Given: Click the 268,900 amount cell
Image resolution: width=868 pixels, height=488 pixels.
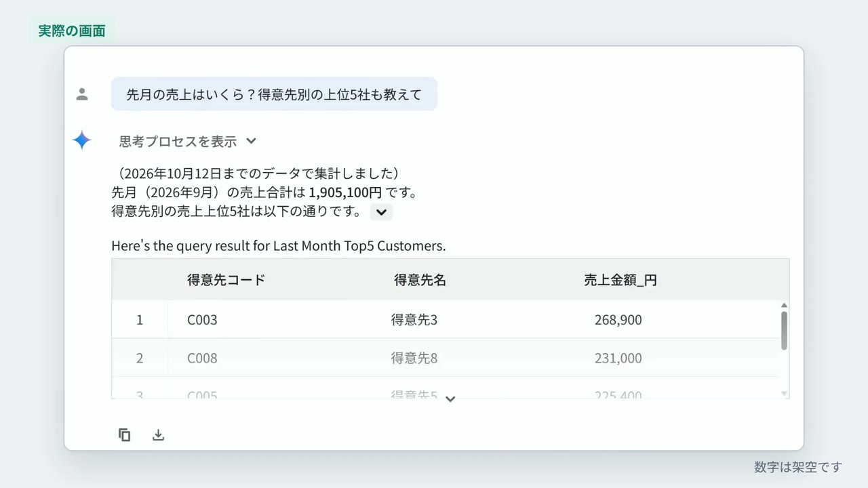Looking at the screenshot, I should [x=618, y=320].
